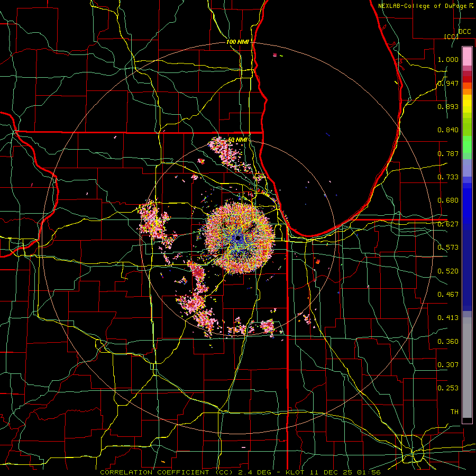Click the 01:56 timestamp in the caption
This screenshot has height=476, width=476.
369,472
